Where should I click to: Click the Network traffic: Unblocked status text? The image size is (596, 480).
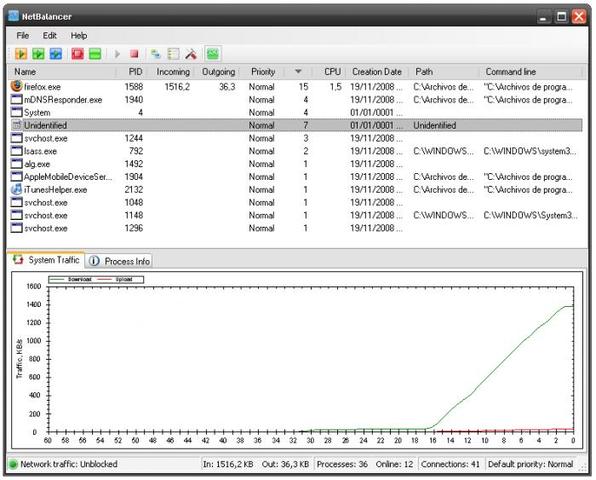(x=69, y=464)
